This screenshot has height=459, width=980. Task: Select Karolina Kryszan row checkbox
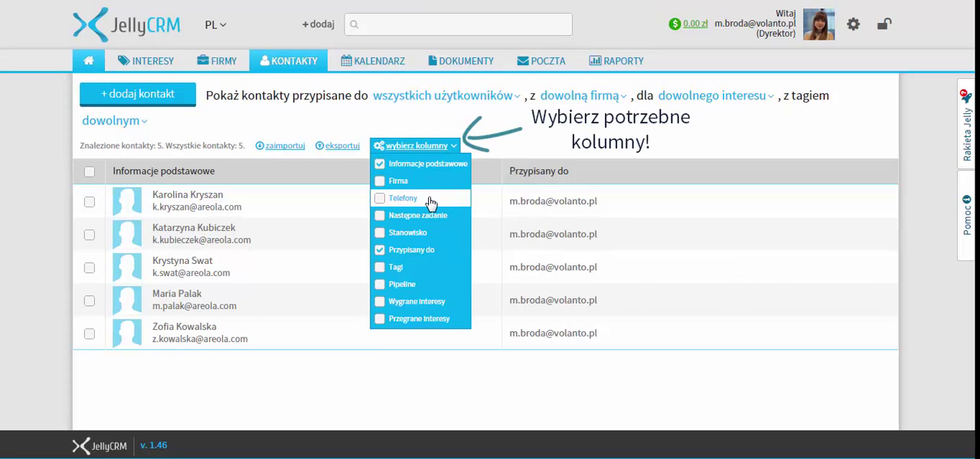pyautogui.click(x=90, y=201)
